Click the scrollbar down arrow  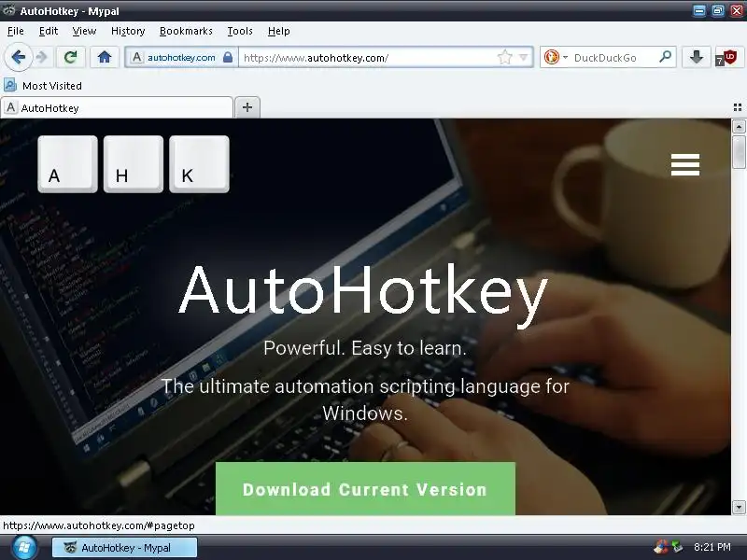click(x=739, y=507)
